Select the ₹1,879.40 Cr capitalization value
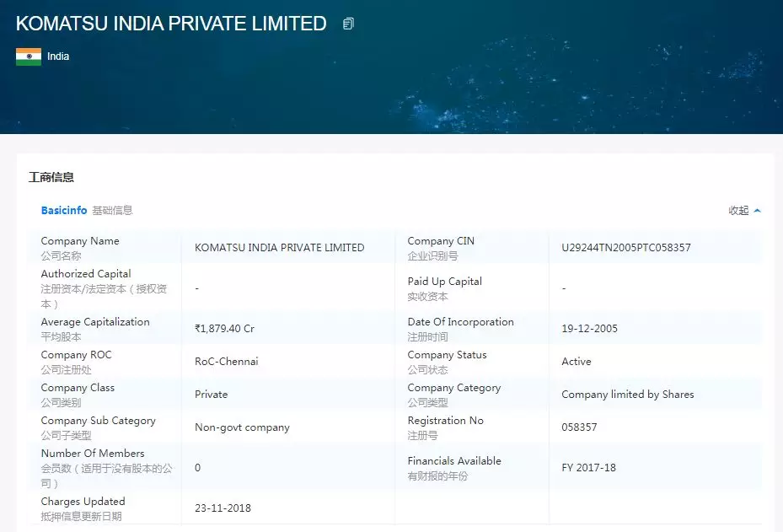783x532 pixels. tap(225, 329)
